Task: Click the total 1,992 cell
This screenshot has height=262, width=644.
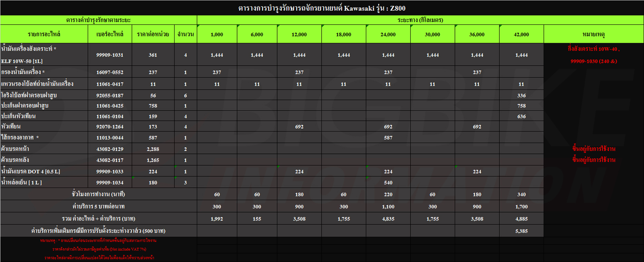Action: pos(217,219)
